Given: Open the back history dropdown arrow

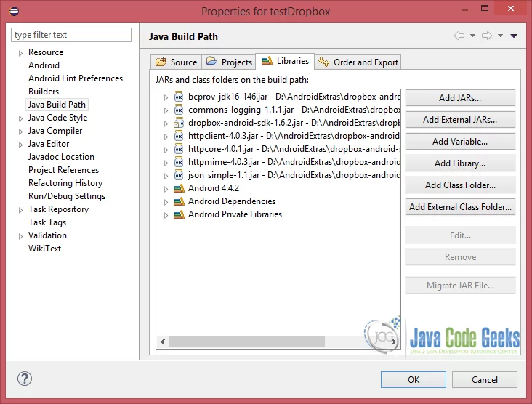Looking at the screenshot, I should [472, 36].
